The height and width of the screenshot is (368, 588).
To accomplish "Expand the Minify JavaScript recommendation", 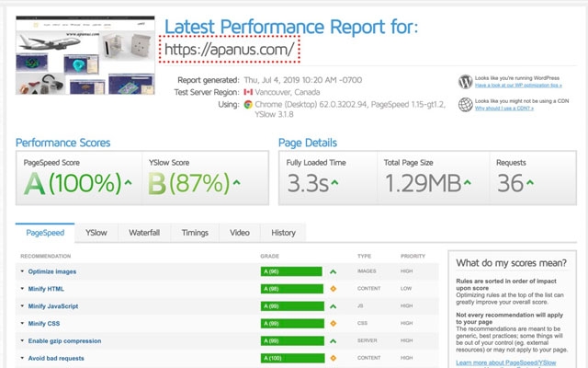I will tap(22, 305).
